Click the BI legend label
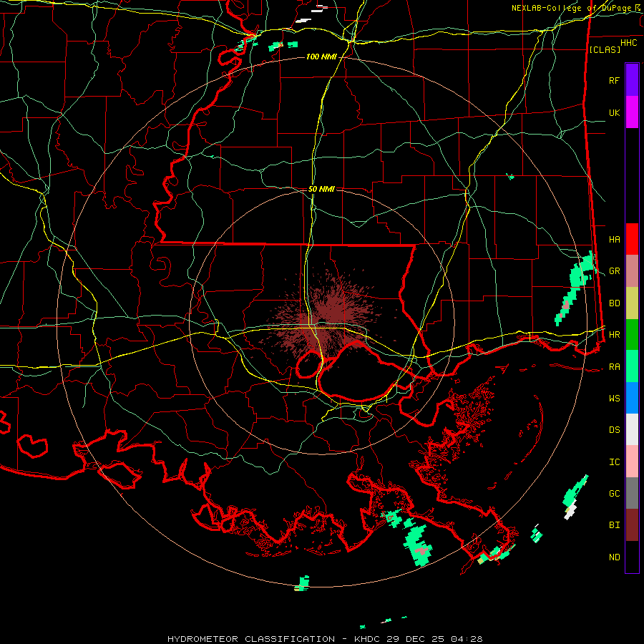 pyautogui.click(x=614, y=525)
